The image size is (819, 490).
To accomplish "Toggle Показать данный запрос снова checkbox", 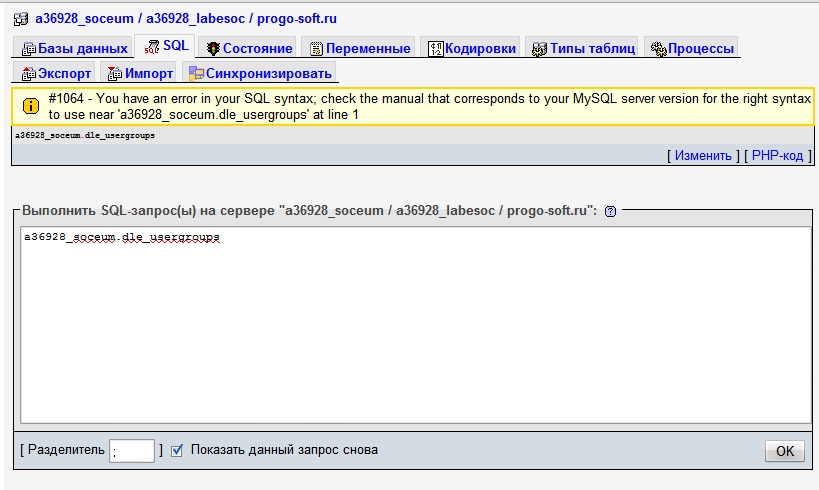I will [x=177, y=450].
